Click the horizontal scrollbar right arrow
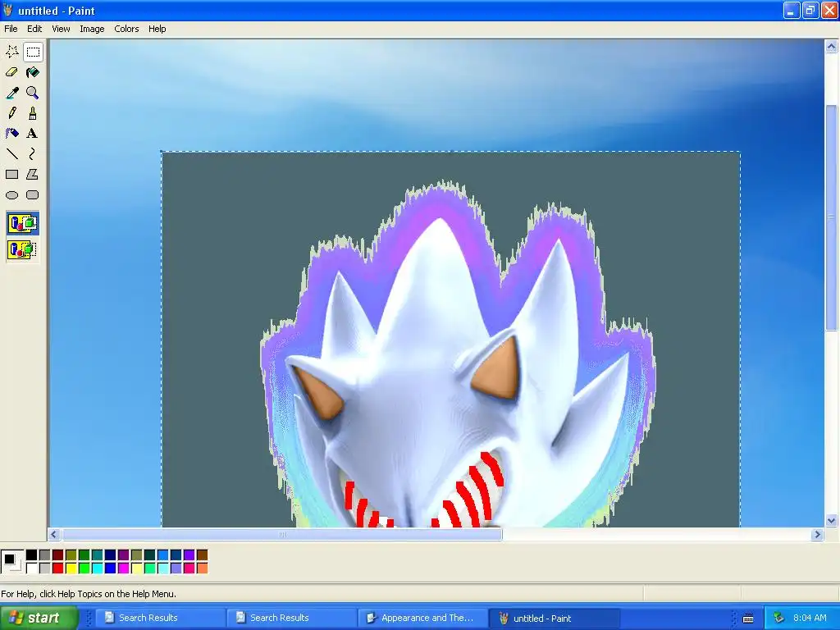840x630 pixels. point(817,534)
